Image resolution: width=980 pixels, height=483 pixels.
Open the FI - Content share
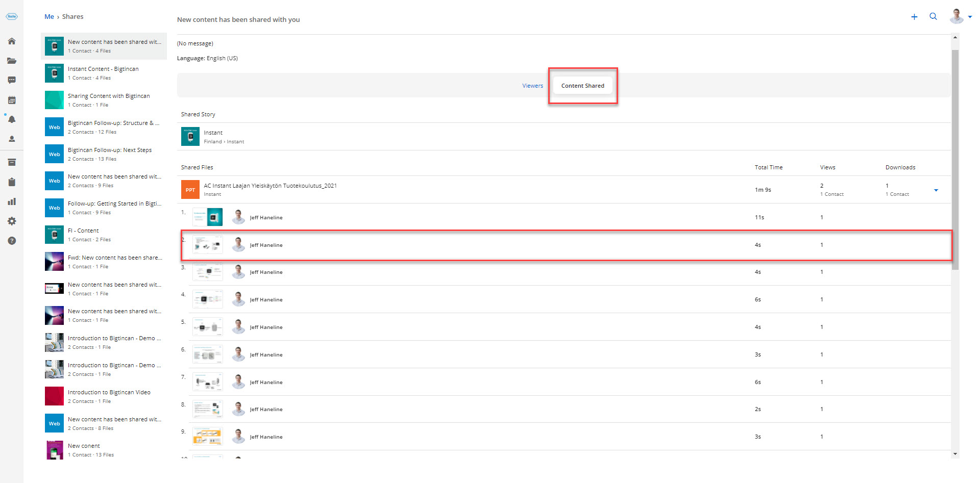(104, 235)
